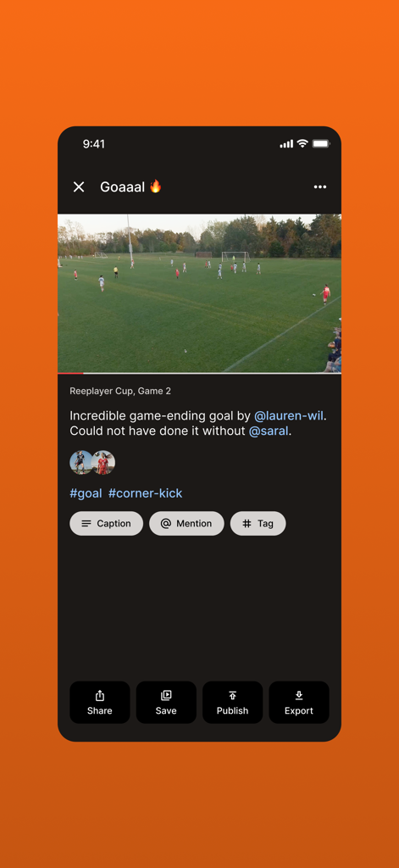This screenshot has height=868, width=399.
Task: Open the three-dot more options menu
Action: (320, 187)
